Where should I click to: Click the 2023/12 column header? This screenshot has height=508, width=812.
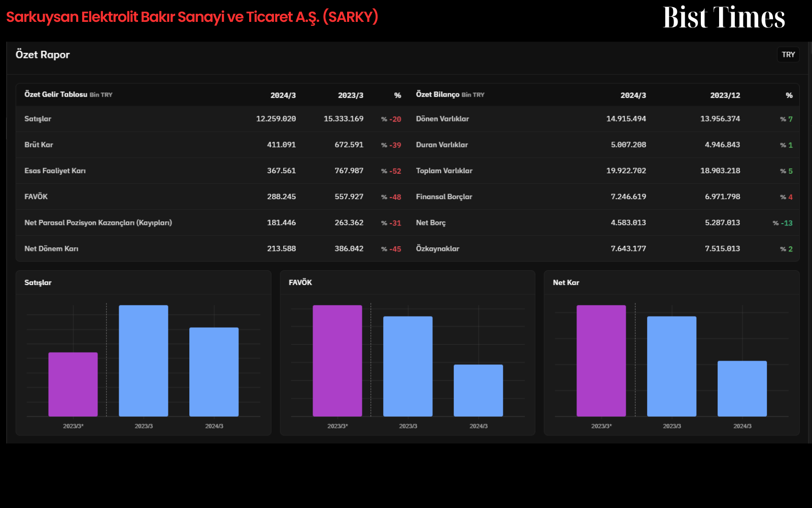pos(725,96)
